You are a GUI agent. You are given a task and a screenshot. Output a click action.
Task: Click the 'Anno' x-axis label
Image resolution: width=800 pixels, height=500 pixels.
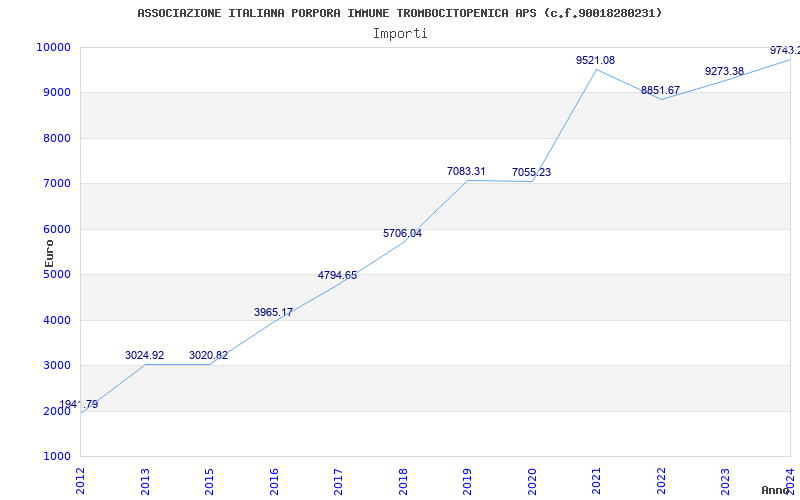pyautogui.click(x=774, y=490)
